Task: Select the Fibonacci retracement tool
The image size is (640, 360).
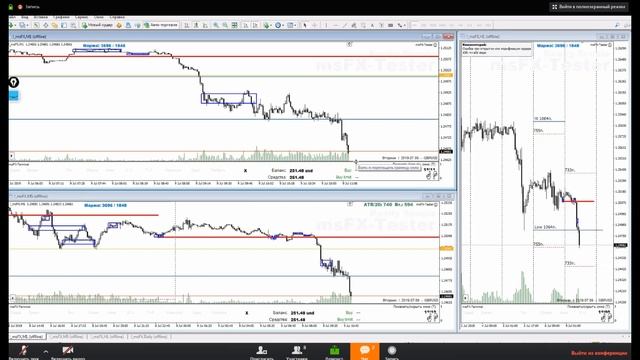Action: [363, 25]
